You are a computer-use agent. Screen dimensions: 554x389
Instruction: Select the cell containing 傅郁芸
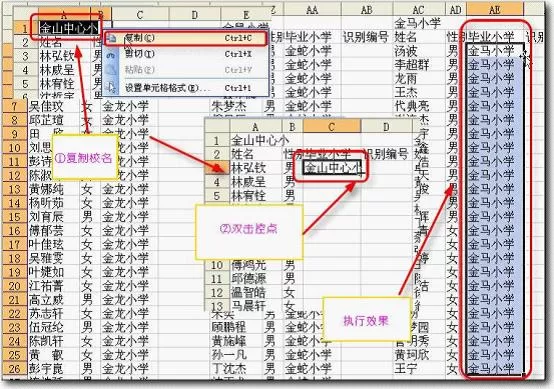pos(53,230)
